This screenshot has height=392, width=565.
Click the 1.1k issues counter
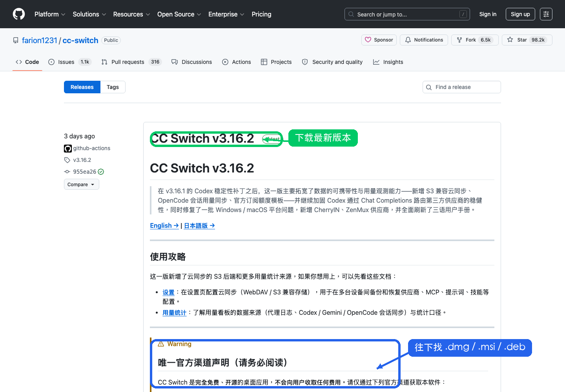pos(85,62)
